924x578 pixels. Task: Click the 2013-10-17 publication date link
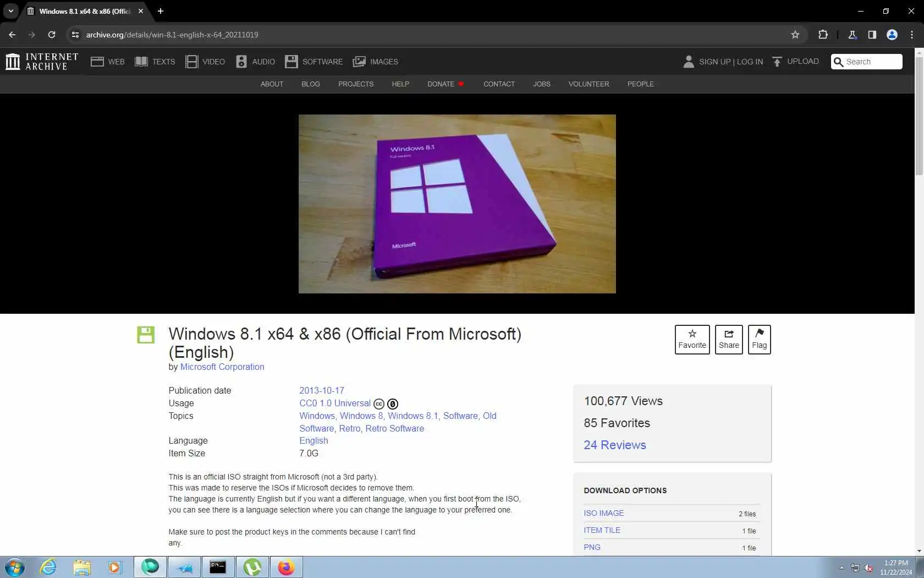coord(322,391)
